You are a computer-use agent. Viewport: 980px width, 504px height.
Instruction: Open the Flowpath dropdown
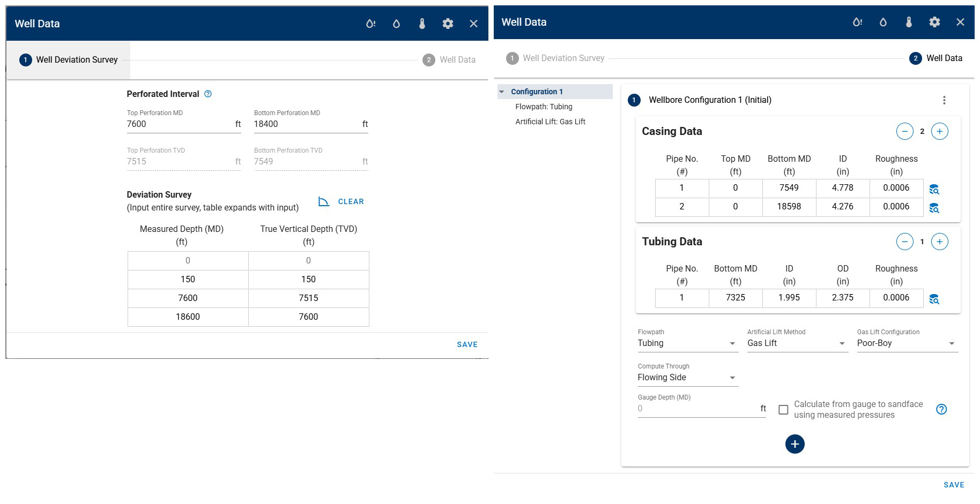tap(688, 343)
